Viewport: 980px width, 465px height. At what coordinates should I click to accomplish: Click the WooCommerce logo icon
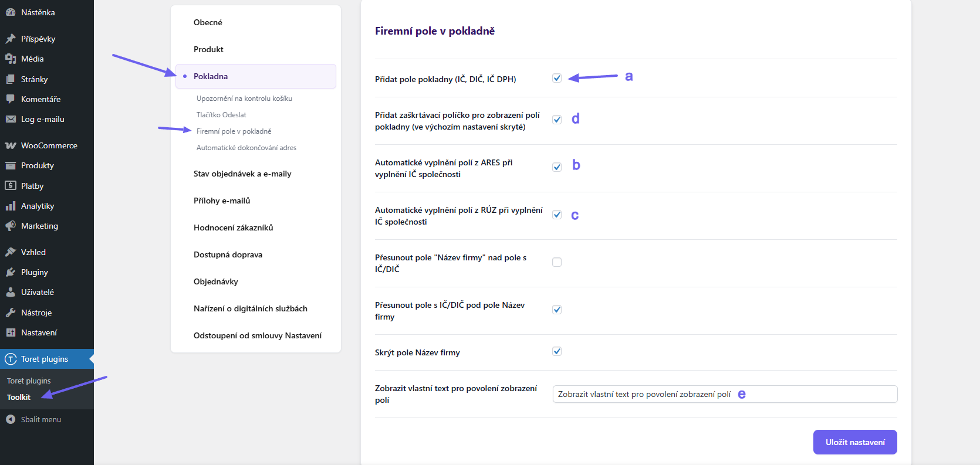(11, 145)
